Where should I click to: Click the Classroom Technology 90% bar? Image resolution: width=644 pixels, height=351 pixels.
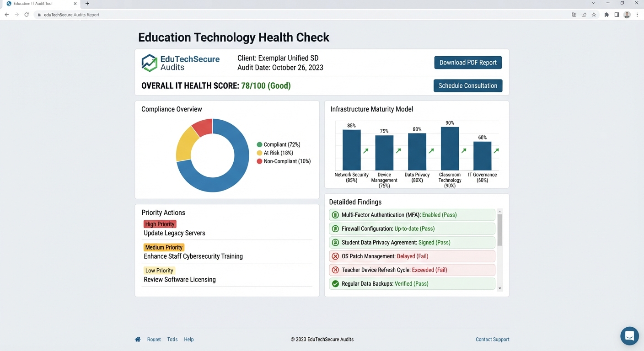[450, 149]
